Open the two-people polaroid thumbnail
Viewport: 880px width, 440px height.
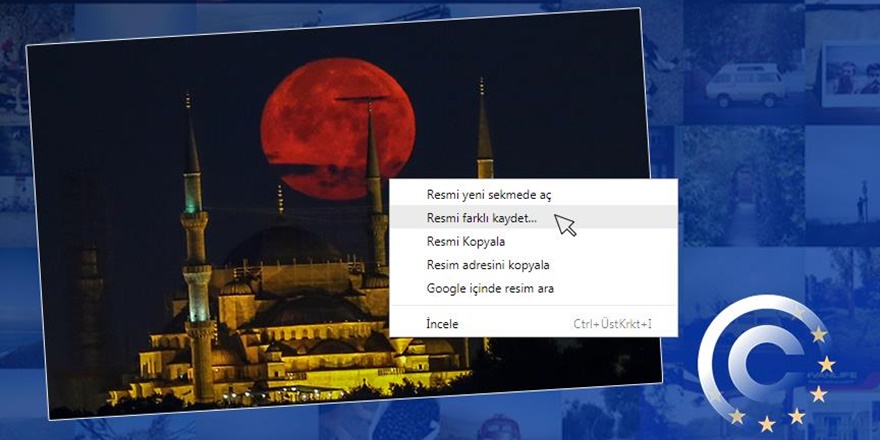[x=848, y=75]
